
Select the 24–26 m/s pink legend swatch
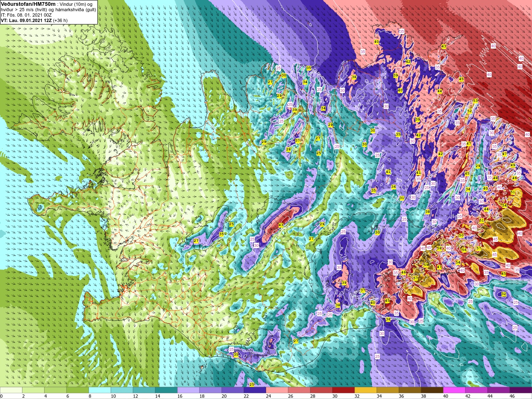coord(277,390)
